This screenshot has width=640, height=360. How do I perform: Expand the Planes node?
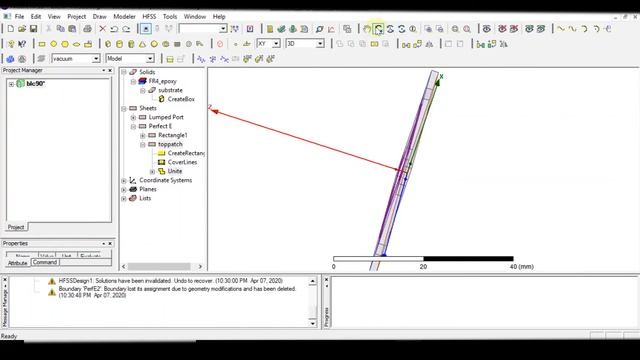pyautogui.click(x=124, y=189)
